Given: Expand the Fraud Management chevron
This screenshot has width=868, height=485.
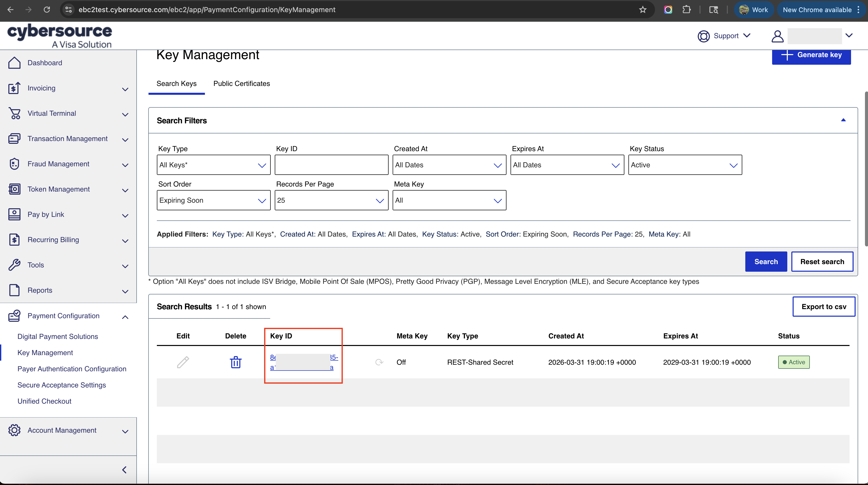Looking at the screenshot, I should [x=125, y=165].
